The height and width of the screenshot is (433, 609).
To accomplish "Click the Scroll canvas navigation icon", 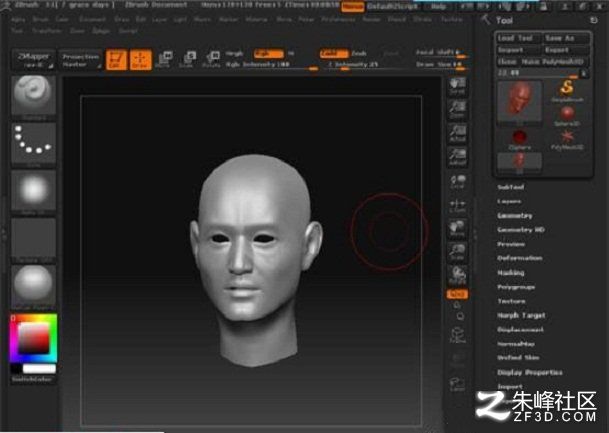I will click(x=458, y=86).
